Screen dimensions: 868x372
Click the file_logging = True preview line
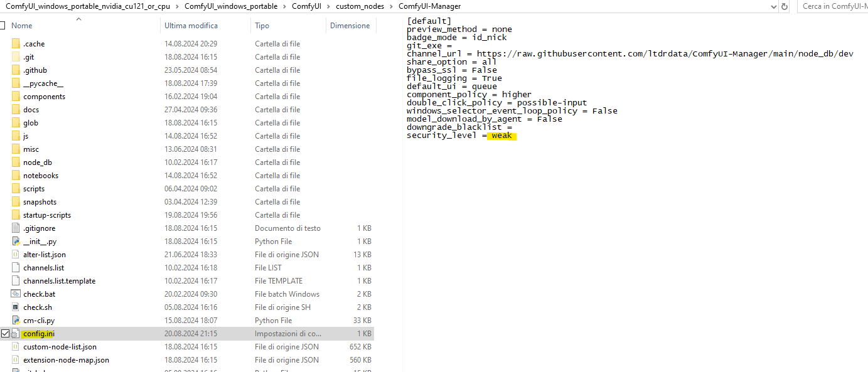tap(454, 78)
